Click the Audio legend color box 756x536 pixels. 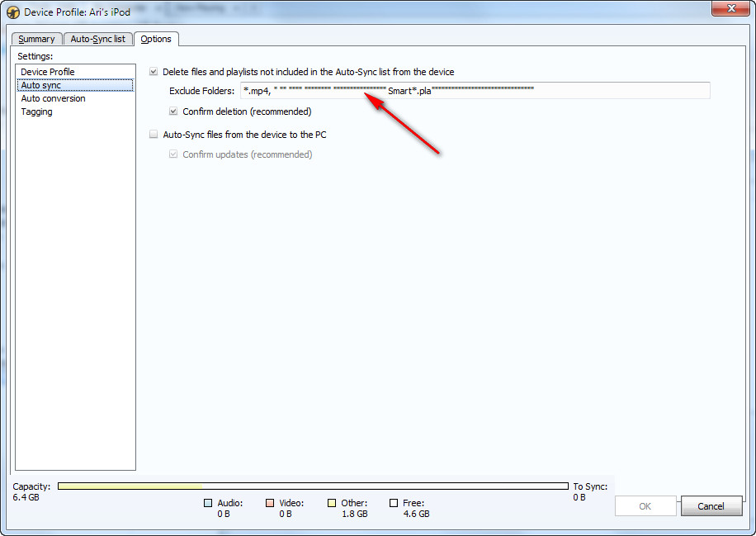pos(208,503)
